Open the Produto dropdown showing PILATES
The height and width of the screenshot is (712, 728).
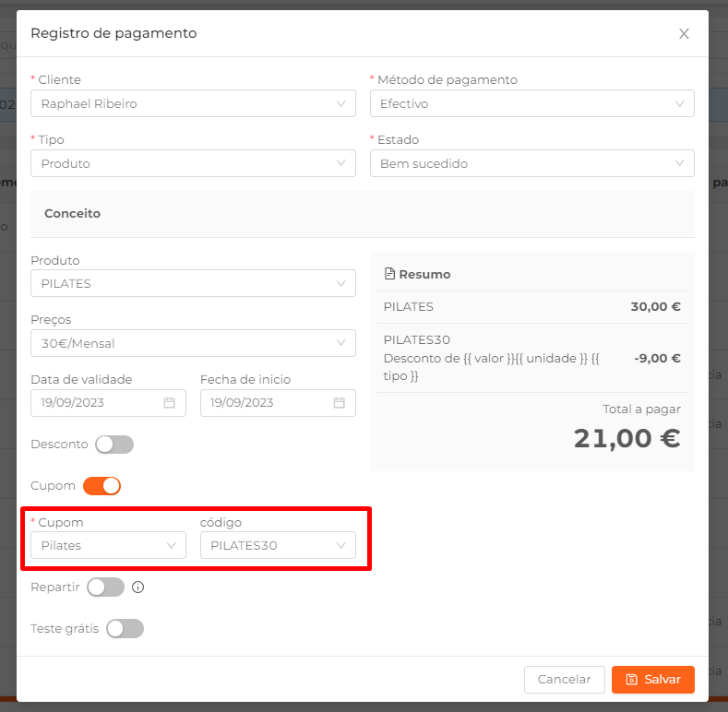193,283
